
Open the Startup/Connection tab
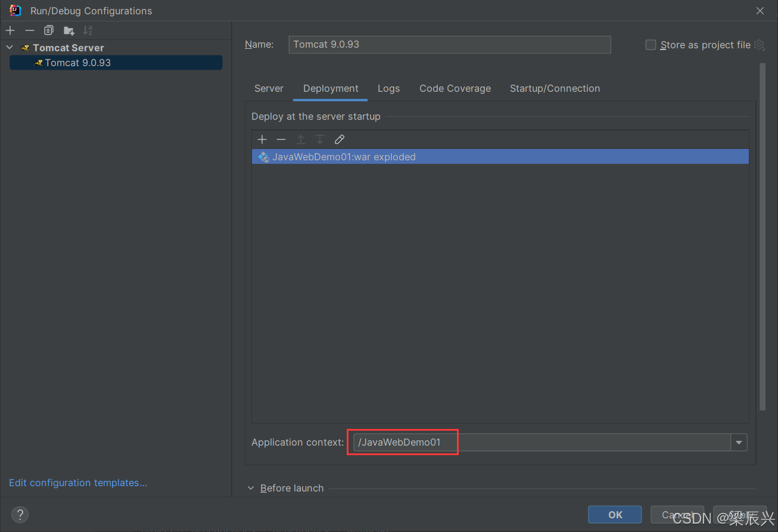click(555, 88)
